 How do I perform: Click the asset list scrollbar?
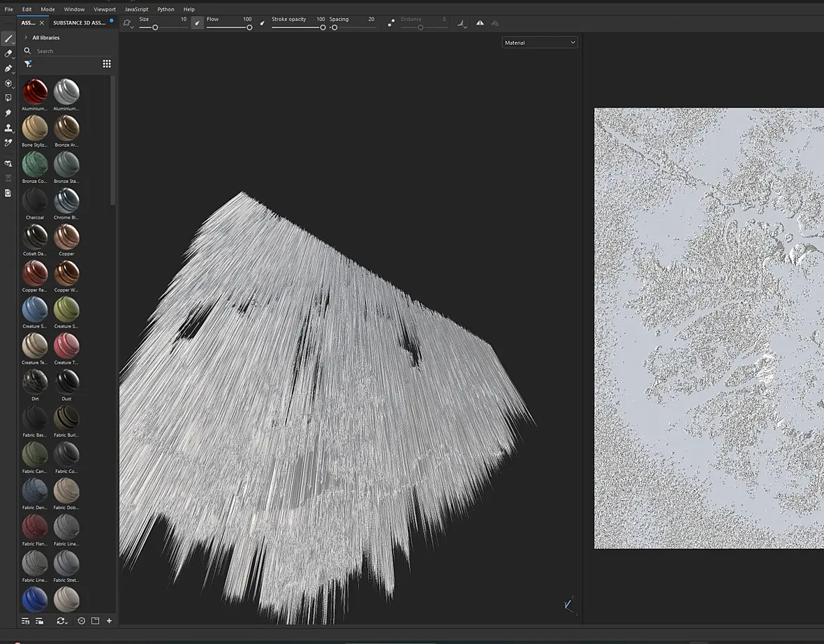(x=112, y=140)
